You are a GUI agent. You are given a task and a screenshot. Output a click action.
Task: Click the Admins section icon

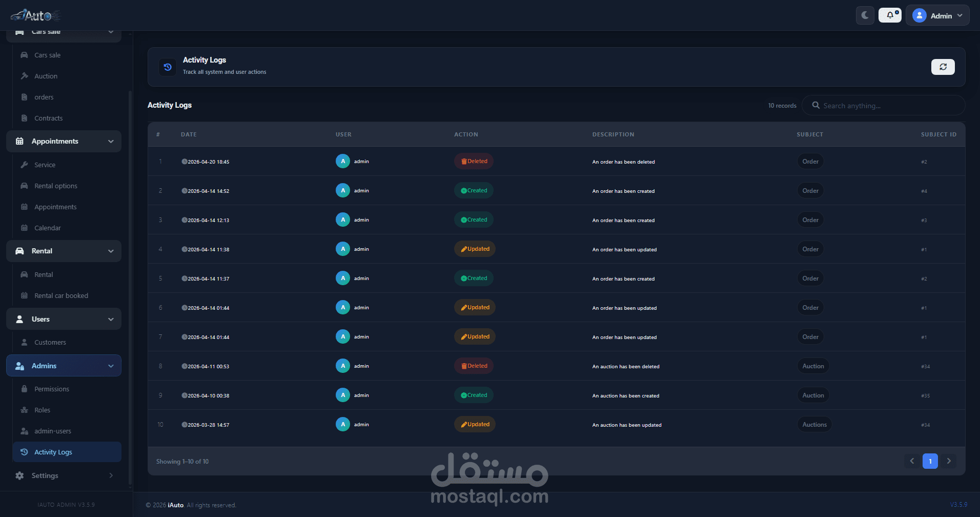point(19,366)
